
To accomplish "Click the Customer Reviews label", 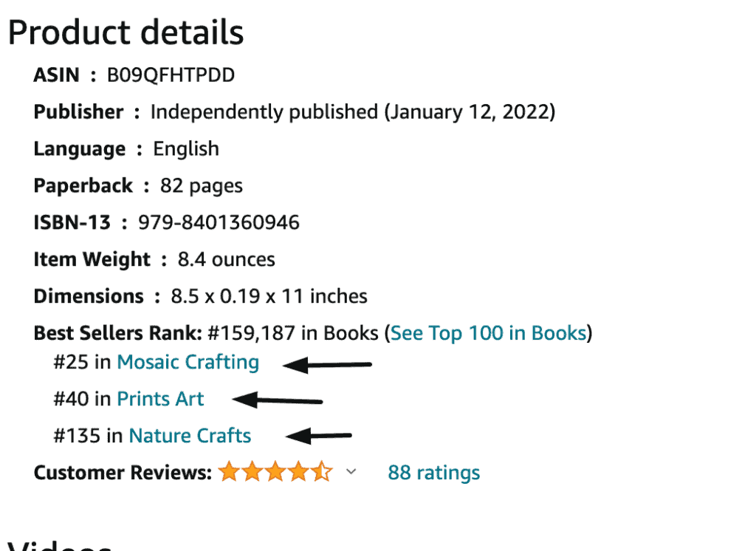I will (x=123, y=473).
